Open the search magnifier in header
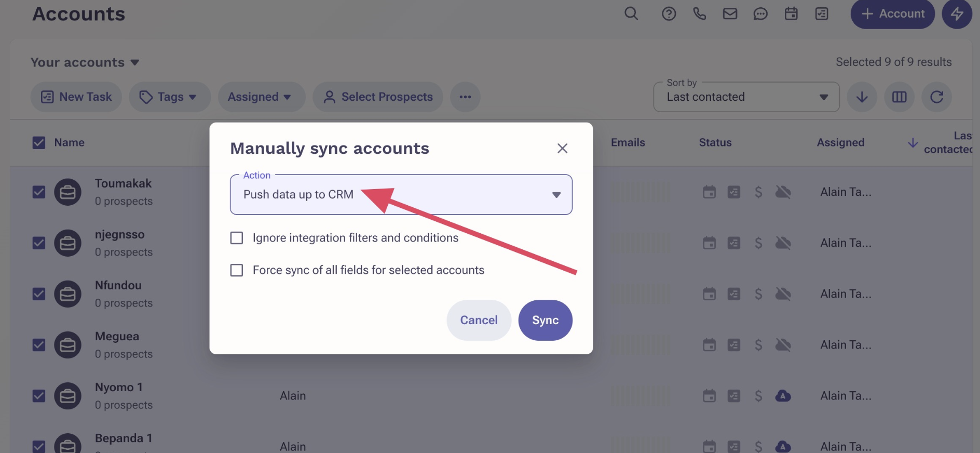Image resolution: width=980 pixels, height=453 pixels. click(631, 14)
